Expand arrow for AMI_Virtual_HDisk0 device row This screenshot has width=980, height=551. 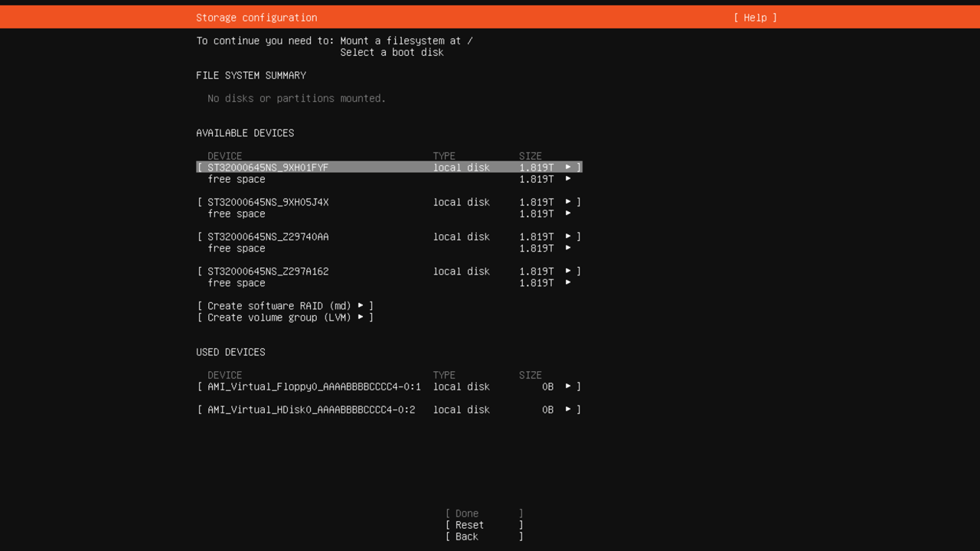pos(568,409)
